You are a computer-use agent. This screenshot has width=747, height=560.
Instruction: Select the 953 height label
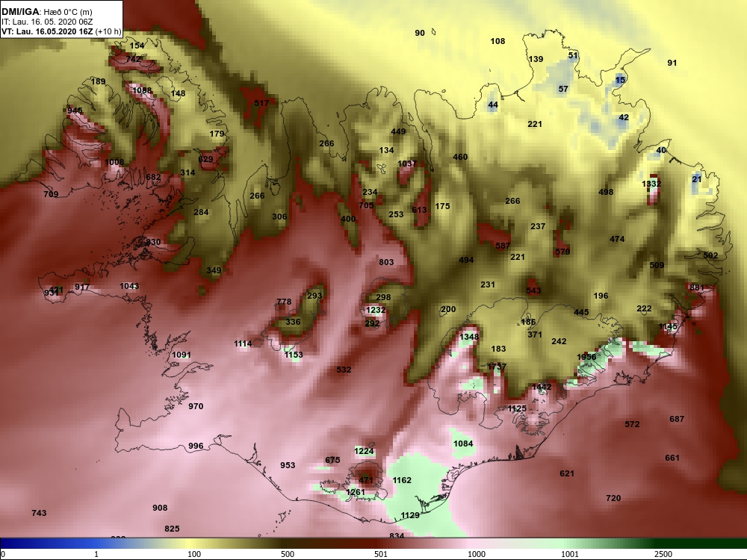[x=288, y=465]
